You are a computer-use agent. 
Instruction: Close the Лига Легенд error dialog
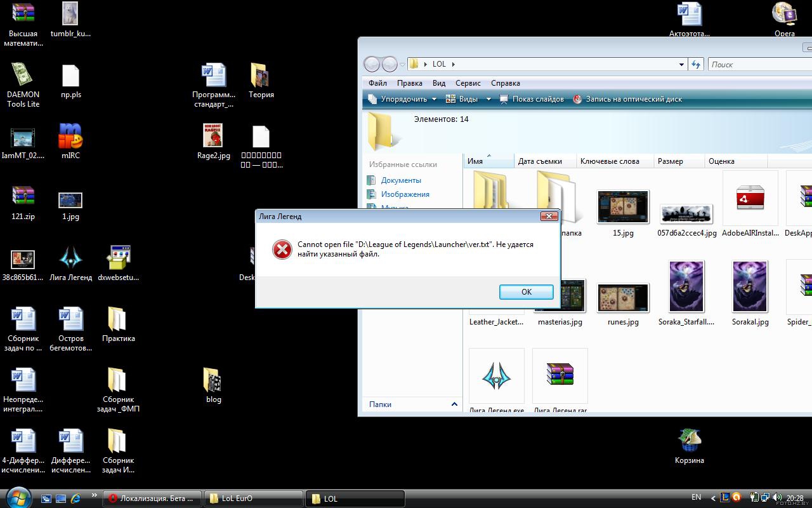[x=549, y=216]
